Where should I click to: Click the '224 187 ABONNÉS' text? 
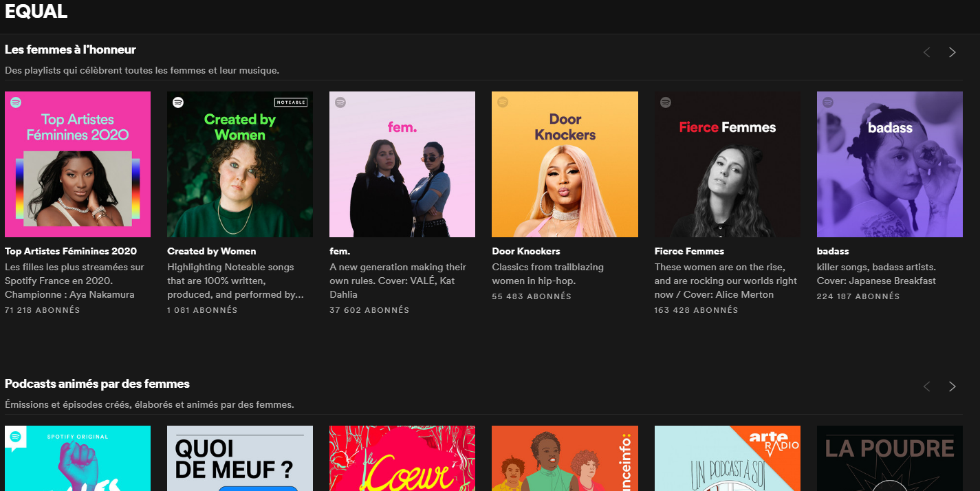click(858, 296)
